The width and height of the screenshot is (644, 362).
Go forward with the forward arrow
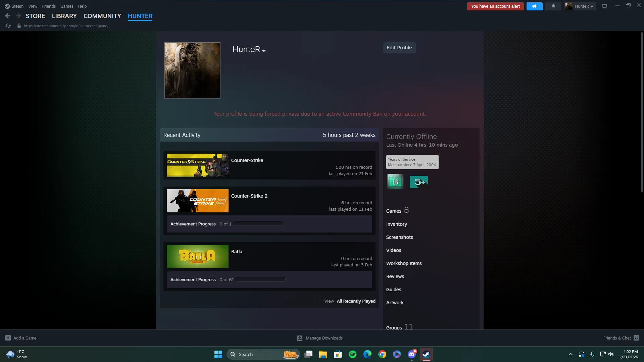(18, 16)
